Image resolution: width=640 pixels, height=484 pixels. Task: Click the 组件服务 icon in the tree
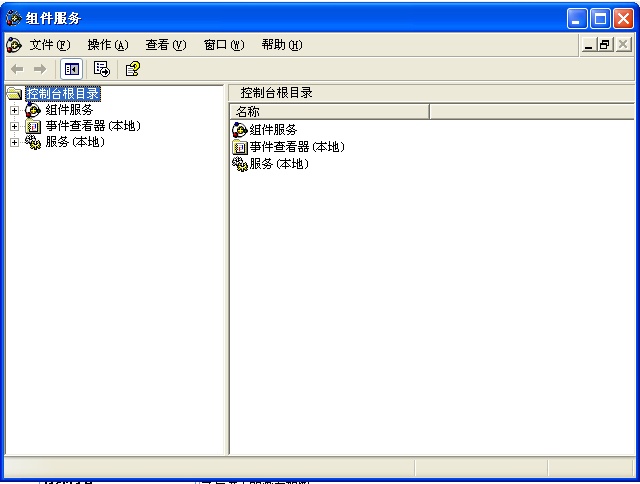click(33, 110)
